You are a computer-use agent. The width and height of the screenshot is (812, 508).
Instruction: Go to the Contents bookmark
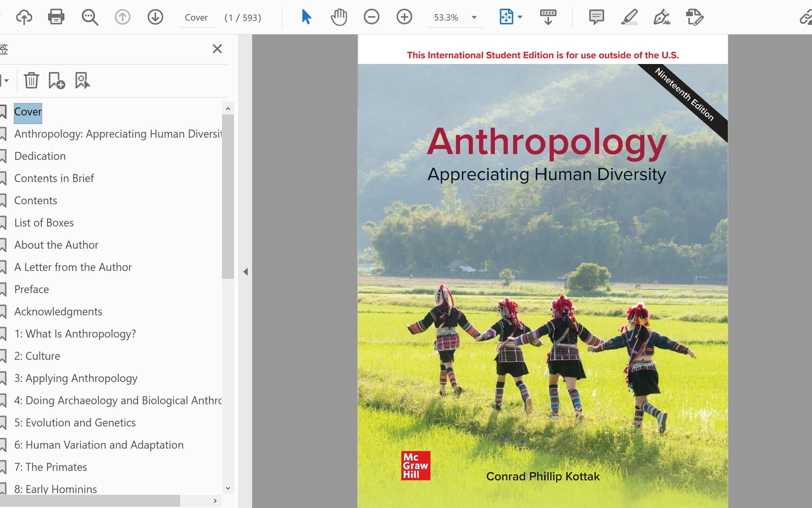[x=35, y=200]
